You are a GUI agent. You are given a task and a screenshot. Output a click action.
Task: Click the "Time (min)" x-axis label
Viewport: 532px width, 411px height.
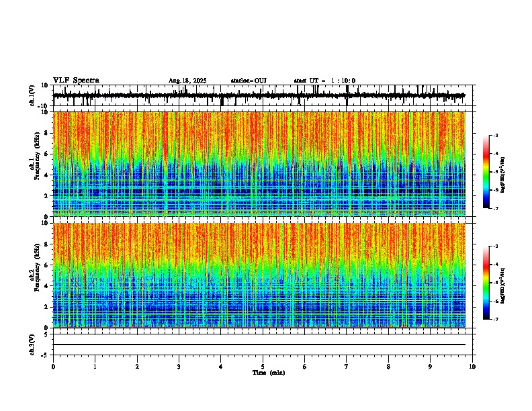269,373
